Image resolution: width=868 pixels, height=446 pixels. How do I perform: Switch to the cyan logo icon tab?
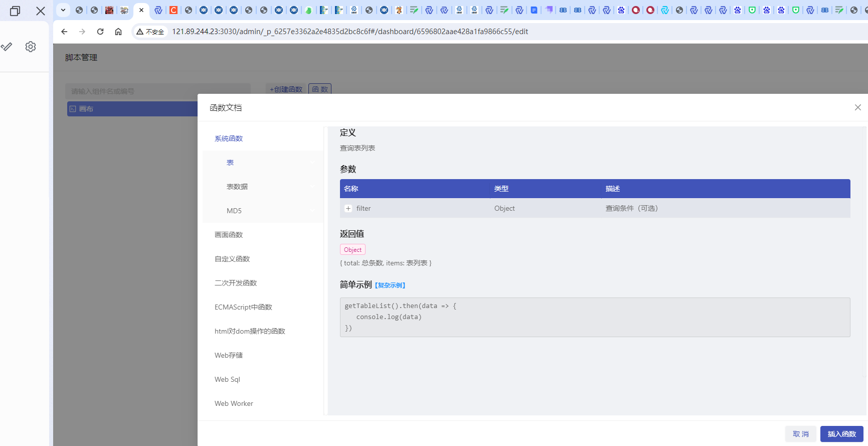tap(665, 10)
